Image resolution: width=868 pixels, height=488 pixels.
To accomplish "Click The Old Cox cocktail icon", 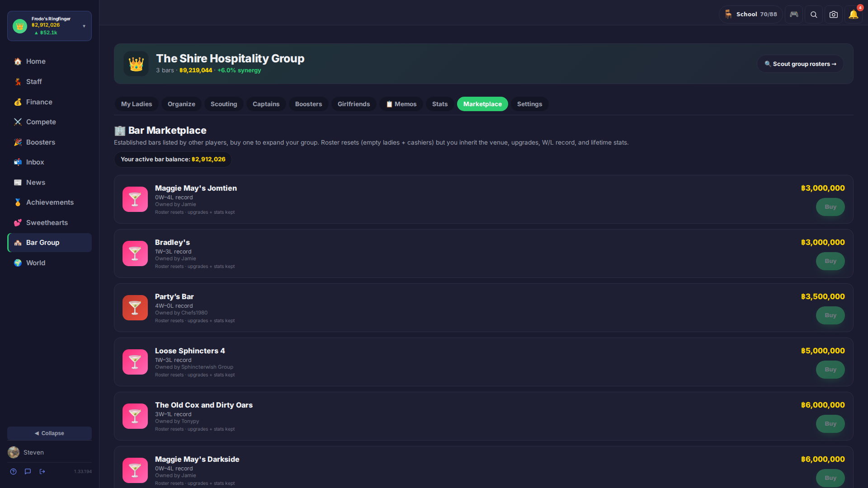I will (x=135, y=416).
